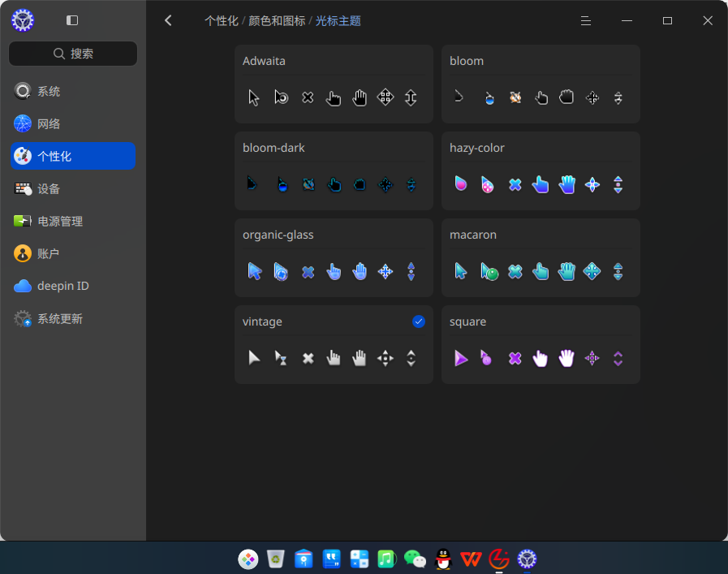
Task: Click the 光标主题 breadcrumb text
Action: (338, 21)
